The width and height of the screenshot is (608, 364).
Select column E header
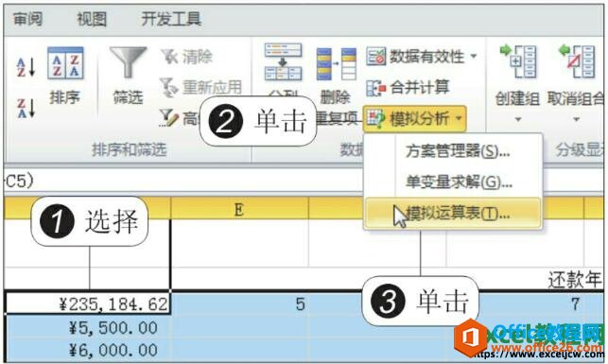pyautogui.click(x=239, y=209)
